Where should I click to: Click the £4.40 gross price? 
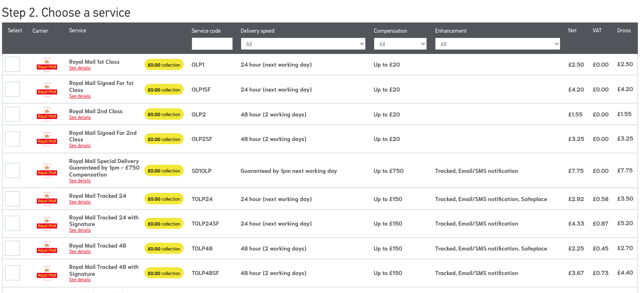625,273
